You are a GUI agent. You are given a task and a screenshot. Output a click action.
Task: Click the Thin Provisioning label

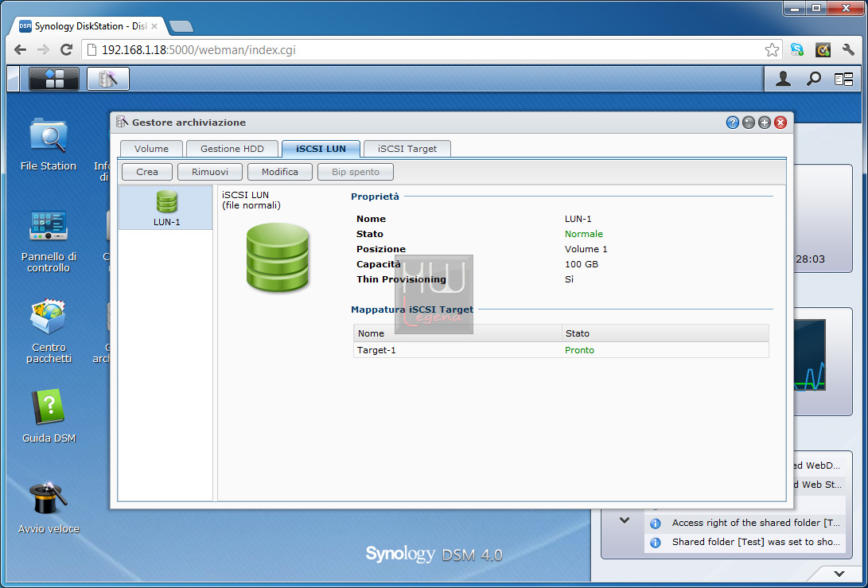point(401,279)
